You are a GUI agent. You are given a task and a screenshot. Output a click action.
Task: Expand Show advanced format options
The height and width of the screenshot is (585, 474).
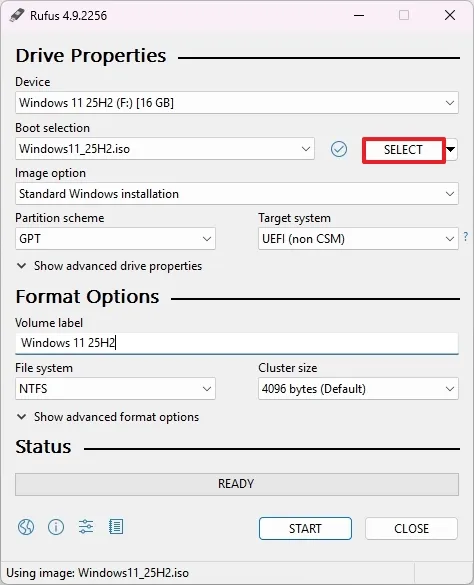pos(108,417)
